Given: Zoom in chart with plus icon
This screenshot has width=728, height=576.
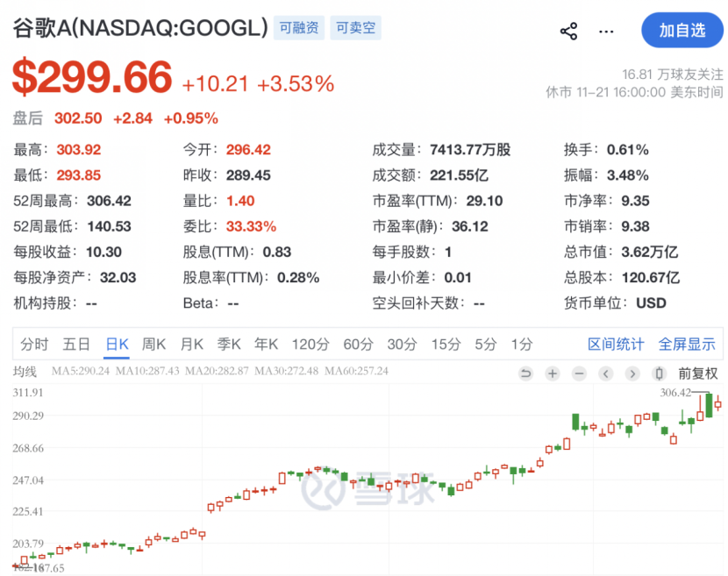Looking at the screenshot, I should point(552,373).
